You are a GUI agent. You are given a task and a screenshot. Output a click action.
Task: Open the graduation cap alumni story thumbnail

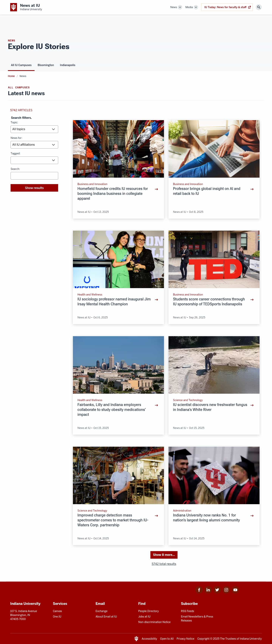point(214,475)
